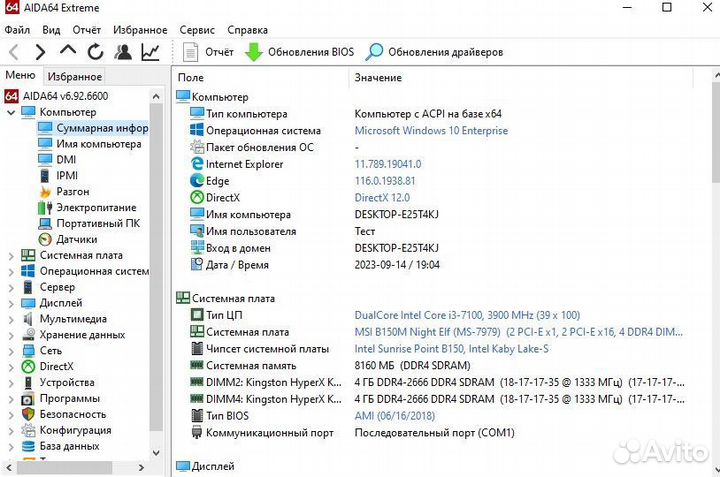This screenshot has height=477, width=720.
Task: Click the Программы icon in the tree
Action: pos(28,398)
